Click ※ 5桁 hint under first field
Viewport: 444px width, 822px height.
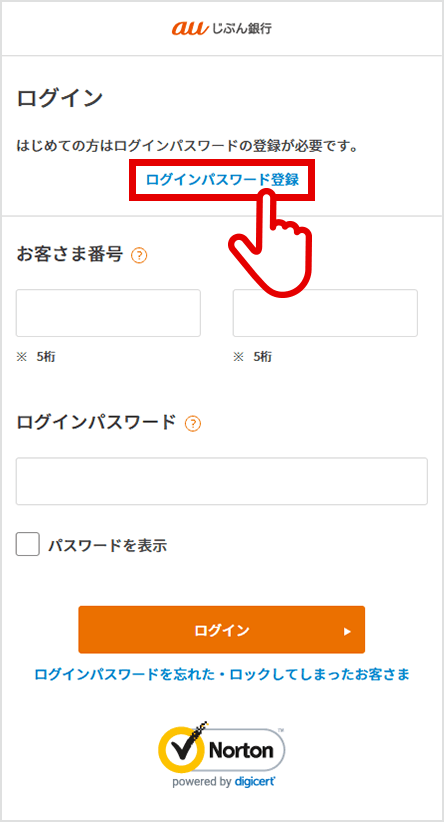coord(36,357)
